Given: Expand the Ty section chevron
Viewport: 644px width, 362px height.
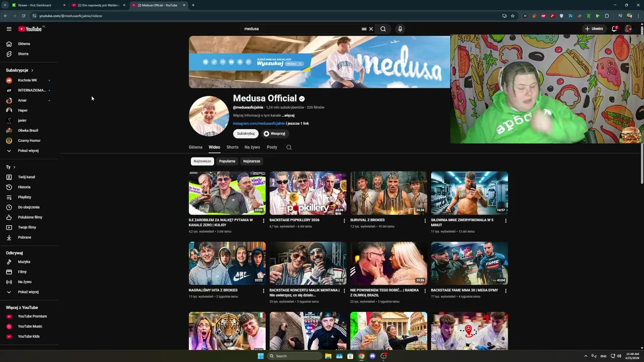Looking at the screenshot, I should coord(14,167).
